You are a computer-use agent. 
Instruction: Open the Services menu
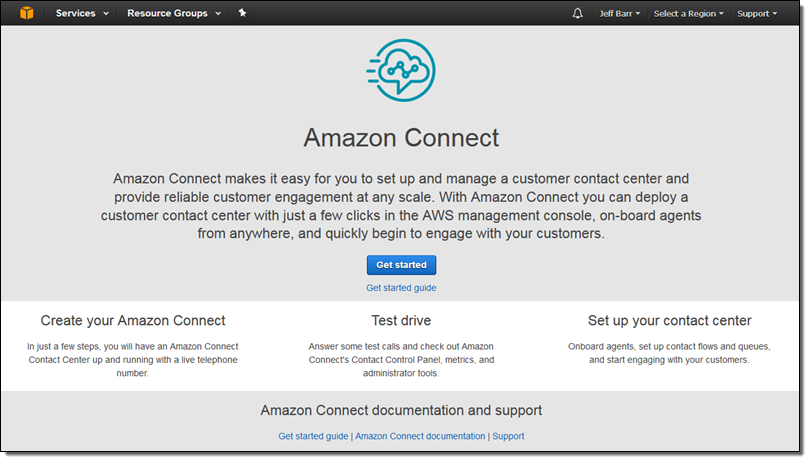coord(82,13)
